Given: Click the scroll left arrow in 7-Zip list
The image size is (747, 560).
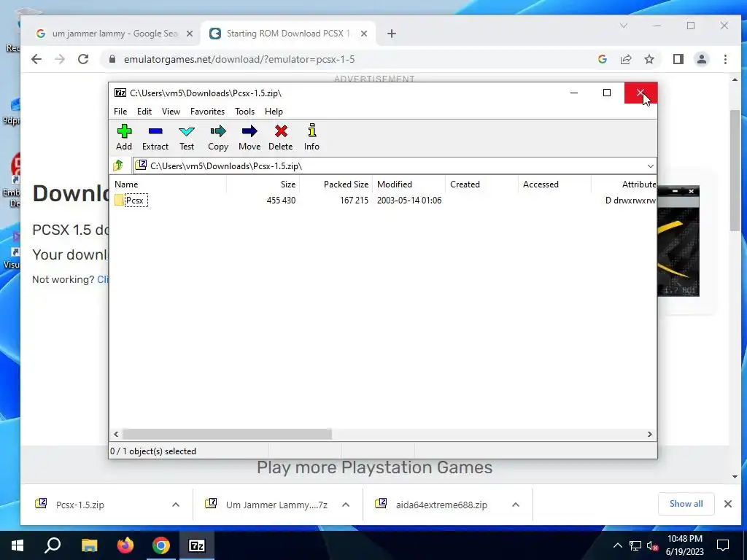Looking at the screenshot, I should [x=116, y=435].
